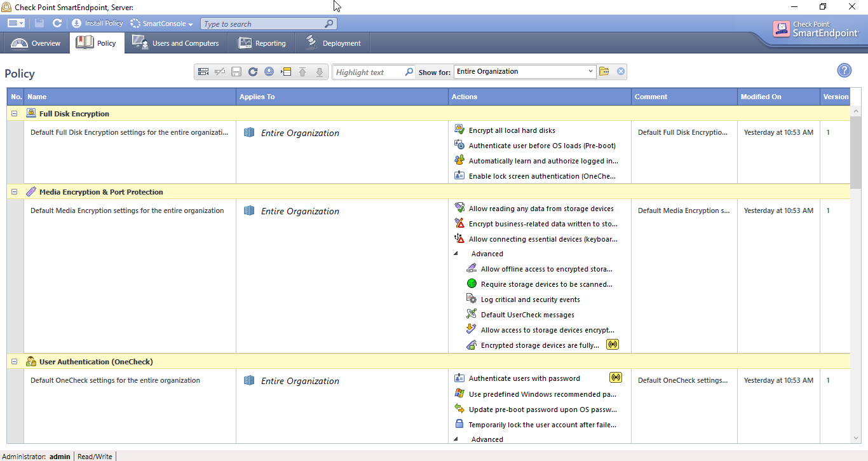Click the browse folder icon next to Show for
Viewport: 868px width, 461px height.
[604, 72]
